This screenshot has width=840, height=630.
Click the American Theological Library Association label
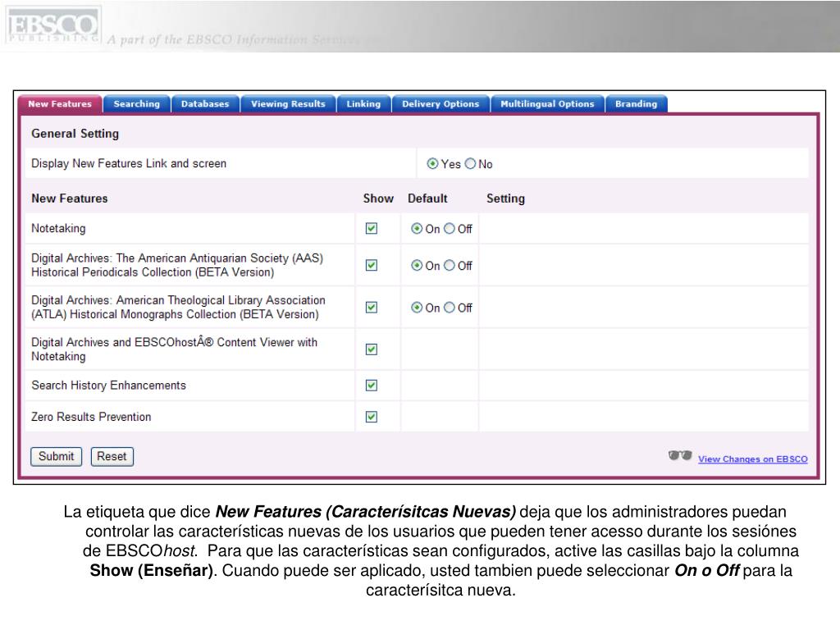click(x=178, y=308)
